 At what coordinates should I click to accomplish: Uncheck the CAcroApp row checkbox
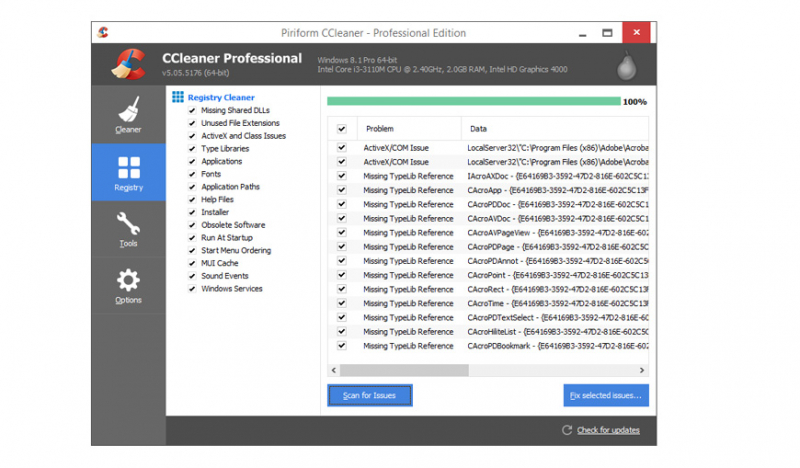[x=342, y=190]
